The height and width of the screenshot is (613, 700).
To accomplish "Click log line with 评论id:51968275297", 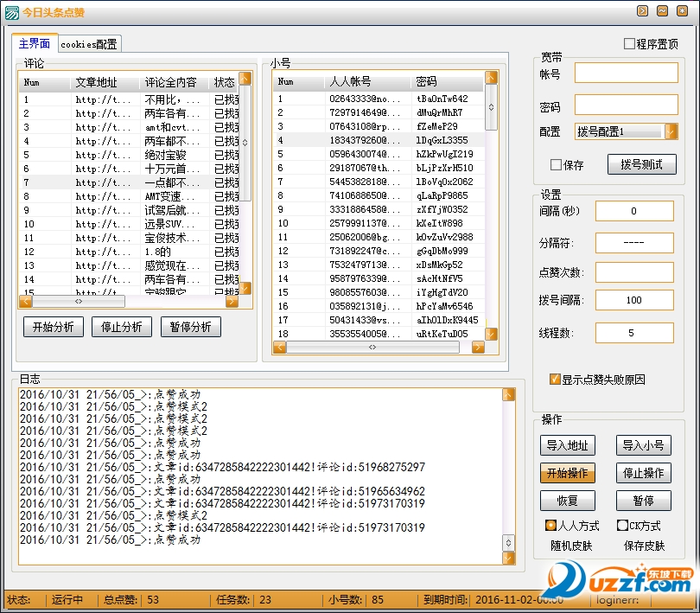I will (222, 468).
